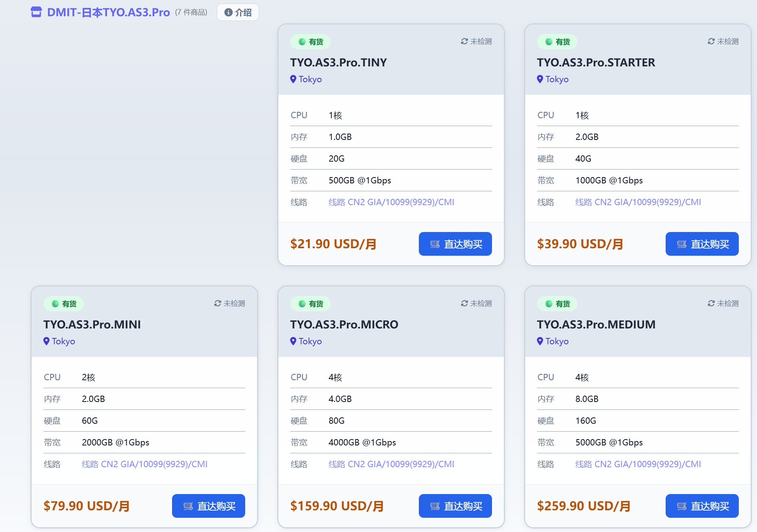Buy the TYO.AS3.Pro.MEDIUM plan
Image resolution: width=757 pixels, height=532 pixels.
tap(702, 506)
